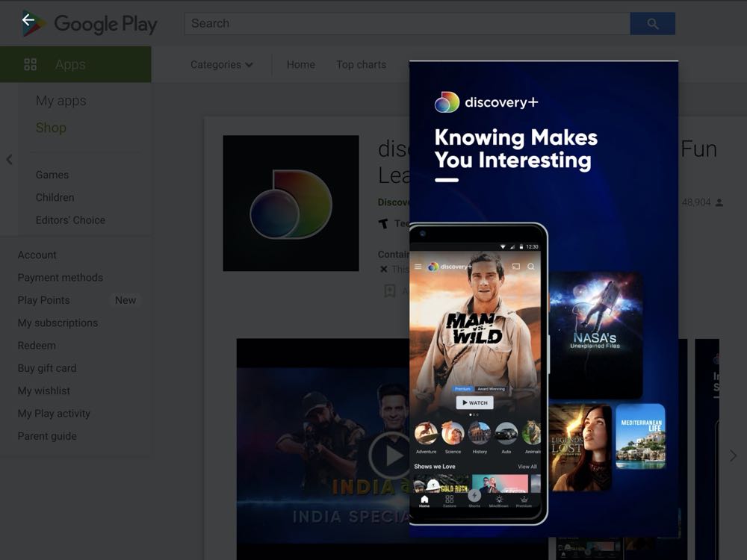Collapse the sidebar with left chevron
This screenshot has height=560, width=747.
(9, 160)
